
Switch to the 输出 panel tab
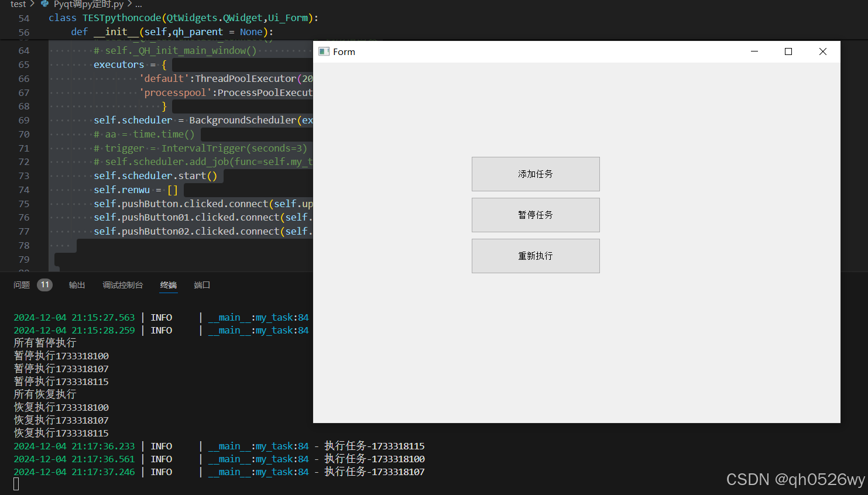point(77,285)
